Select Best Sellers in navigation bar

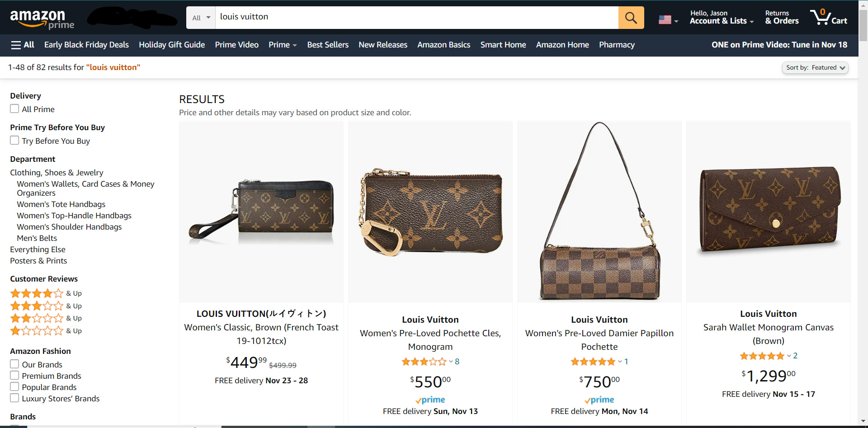tap(328, 45)
